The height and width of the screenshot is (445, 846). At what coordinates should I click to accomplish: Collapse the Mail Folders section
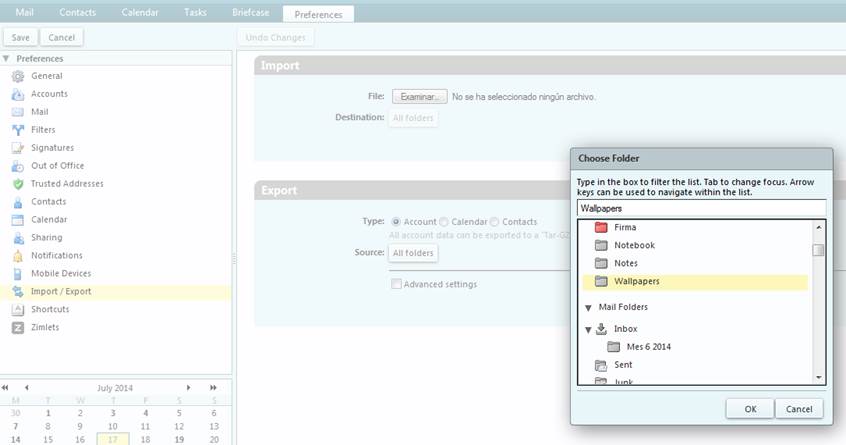(588, 308)
